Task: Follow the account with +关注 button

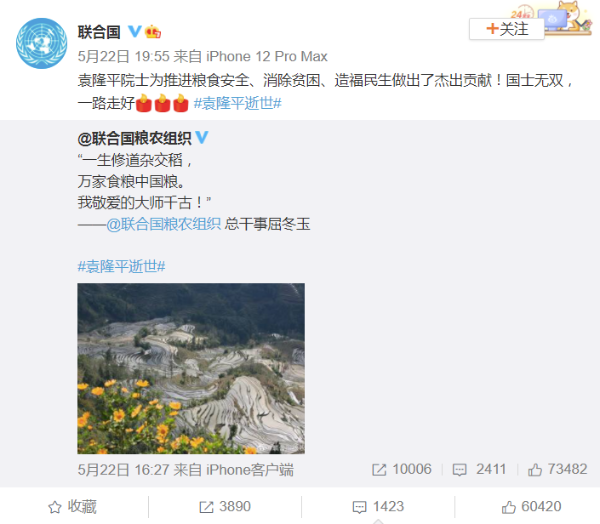Action: coord(507,29)
